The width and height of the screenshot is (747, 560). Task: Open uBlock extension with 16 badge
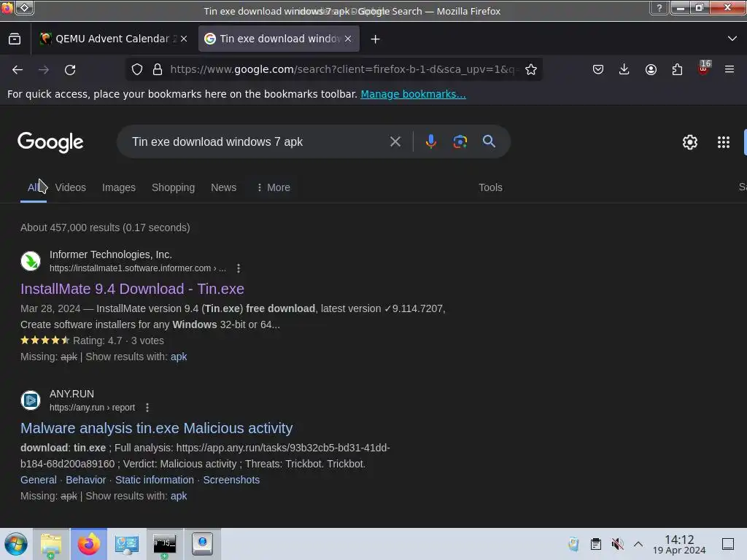(x=704, y=68)
